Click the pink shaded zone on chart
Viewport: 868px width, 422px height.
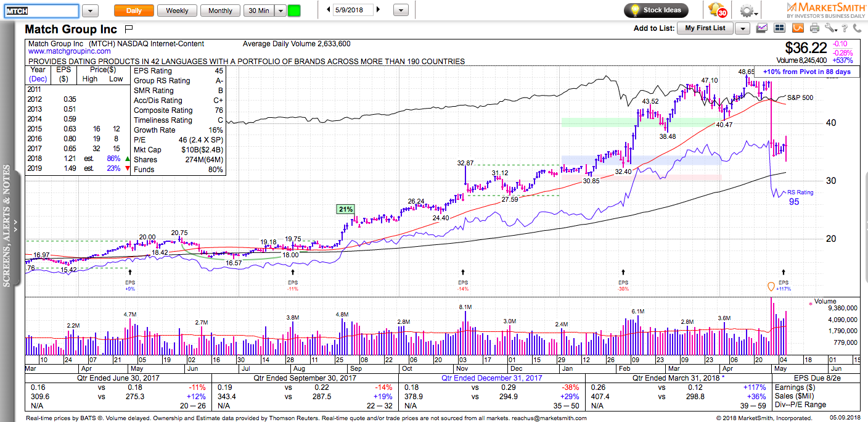tap(641, 178)
